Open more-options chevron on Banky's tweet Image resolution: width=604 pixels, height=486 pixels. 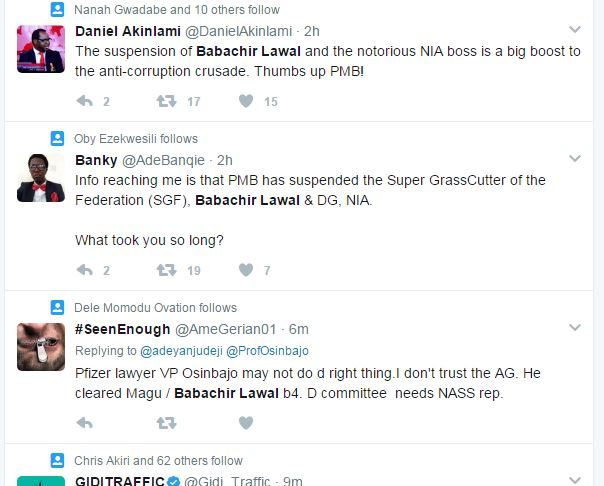(x=575, y=159)
